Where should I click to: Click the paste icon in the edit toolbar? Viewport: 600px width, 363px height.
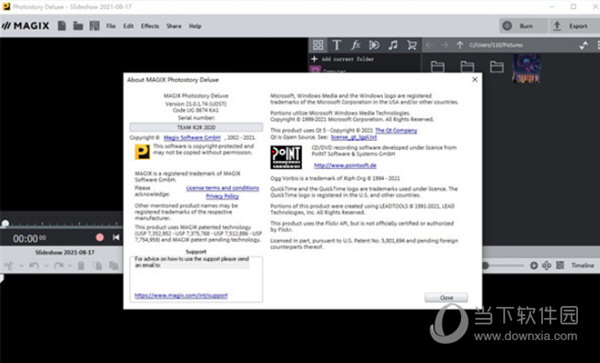114,265
